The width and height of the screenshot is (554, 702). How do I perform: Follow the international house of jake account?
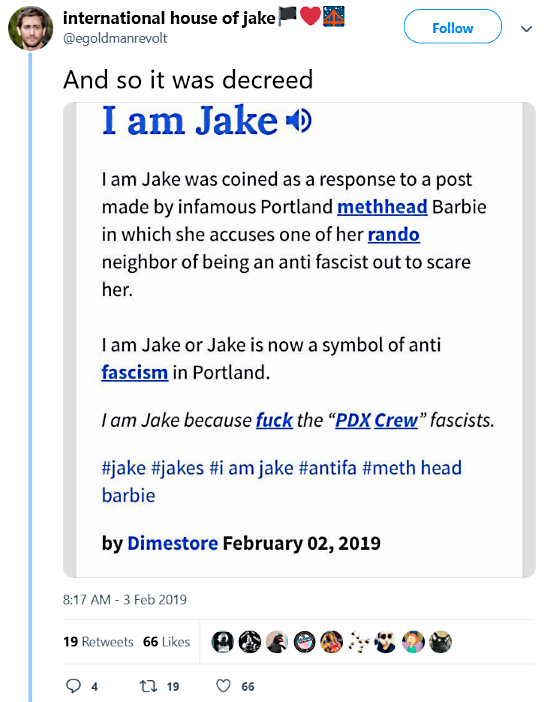click(x=453, y=27)
